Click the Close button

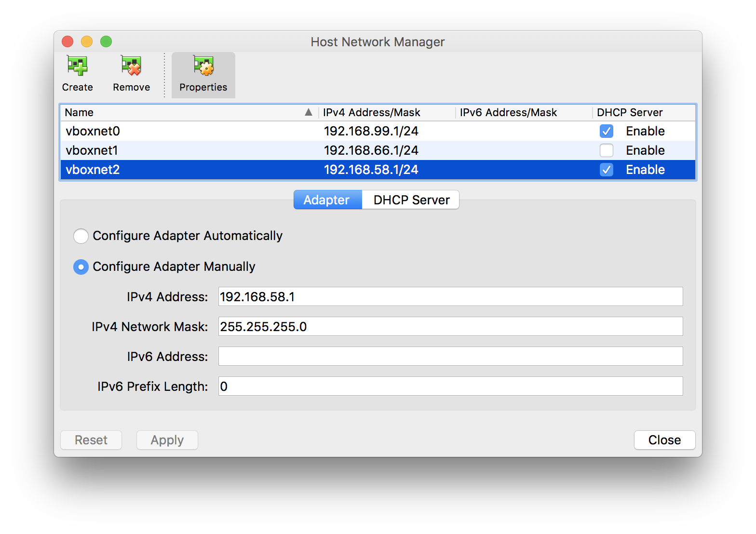[x=664, y=440]
